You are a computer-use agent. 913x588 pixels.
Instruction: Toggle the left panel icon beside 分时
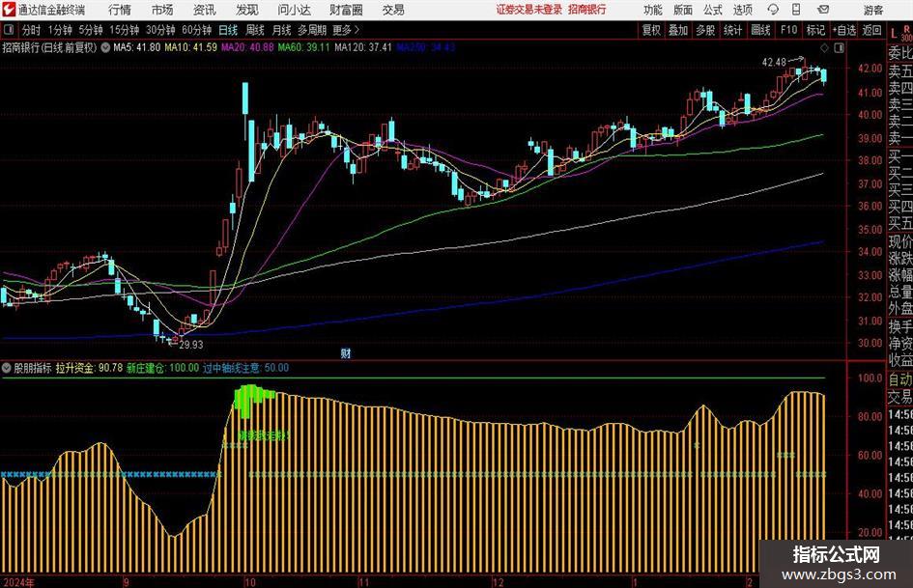(9, 30)
